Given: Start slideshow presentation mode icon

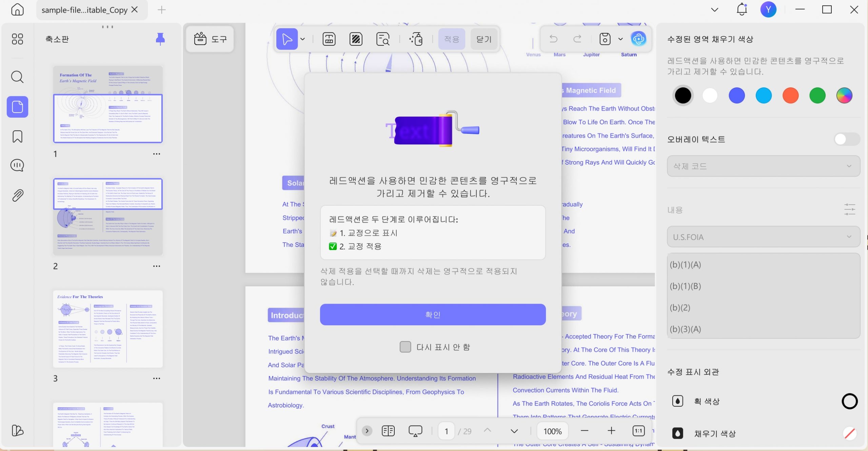Looking at the screenshot, I should pyautogui.click(x=415, y=431).
